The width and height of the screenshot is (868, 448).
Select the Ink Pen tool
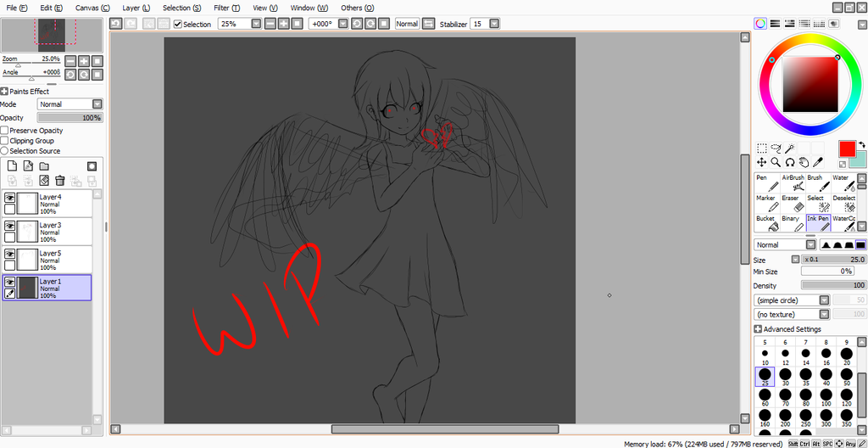(818, 223)
